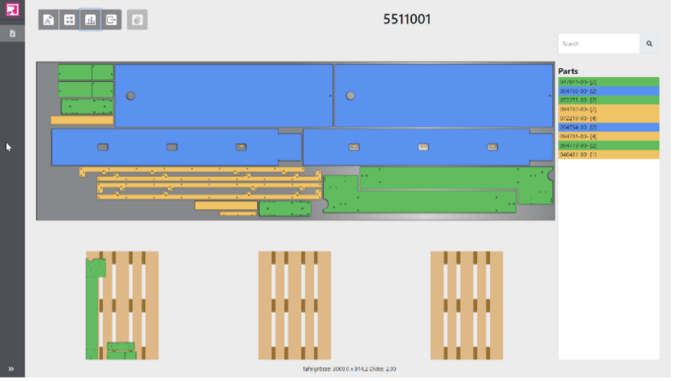Click the drawing file toolbar icon
This screenshot has width=674, height=381.
(49, 20)
